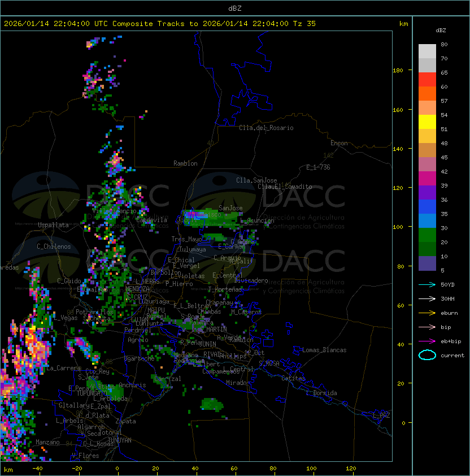Click the 'Mirador' map label
The width and height of the screenshot is (470, 476).
click(x=238, y=383)
